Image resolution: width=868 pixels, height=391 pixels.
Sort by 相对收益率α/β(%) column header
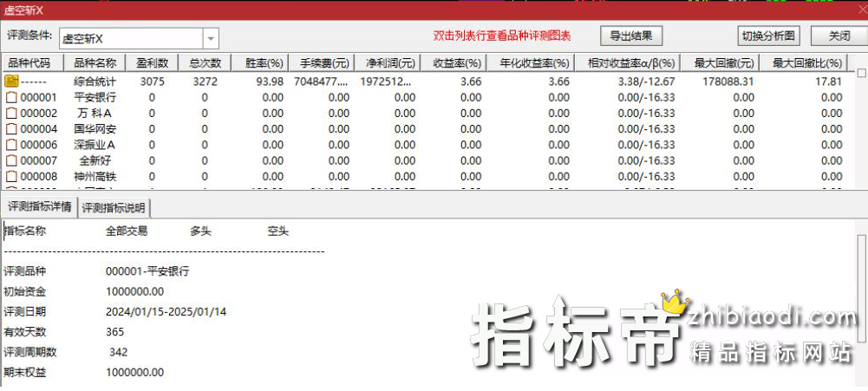[627, 63]
